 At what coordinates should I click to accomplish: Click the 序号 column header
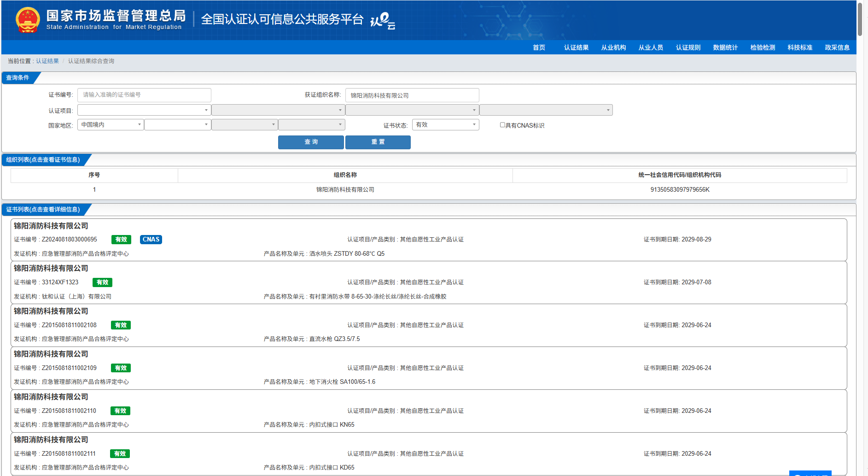point(94,175)
